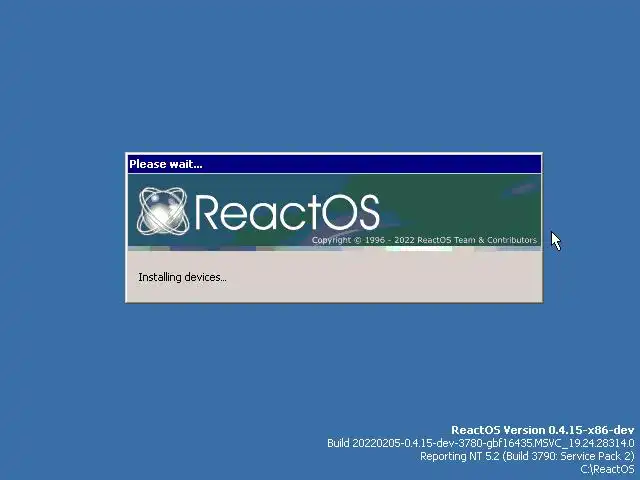The width and height of the screenshot is (640, 480).
Task: Click the "Installing devices..." status text
Action: pyautogui.click(x=182, y=277)
